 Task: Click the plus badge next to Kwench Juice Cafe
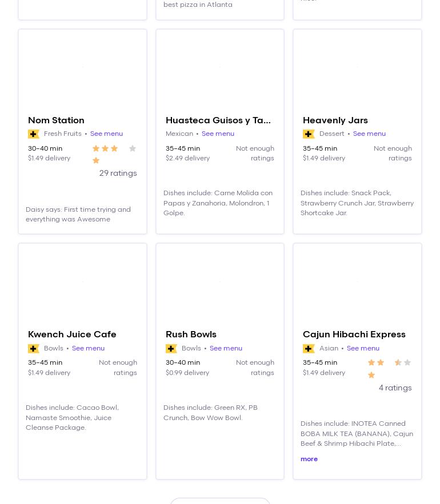34,349
